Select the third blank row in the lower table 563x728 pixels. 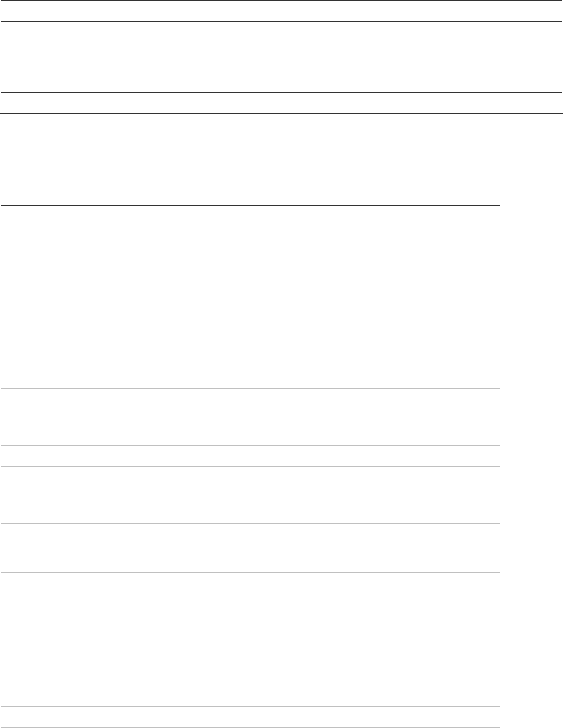click(249, 336)
